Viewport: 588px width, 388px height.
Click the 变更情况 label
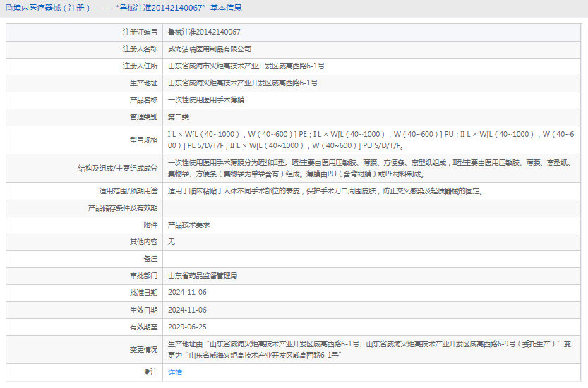click(143, 350)
